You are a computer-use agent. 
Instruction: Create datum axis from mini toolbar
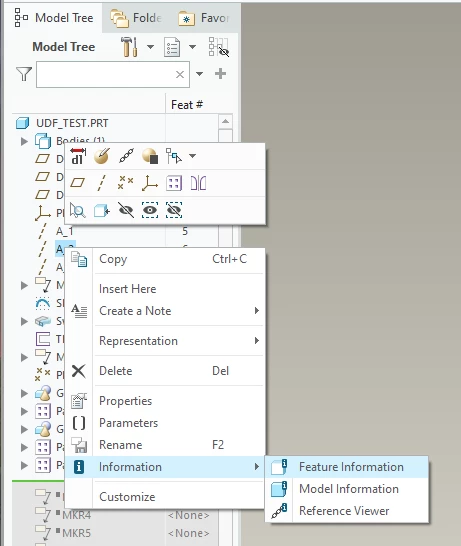coord(101,183)
